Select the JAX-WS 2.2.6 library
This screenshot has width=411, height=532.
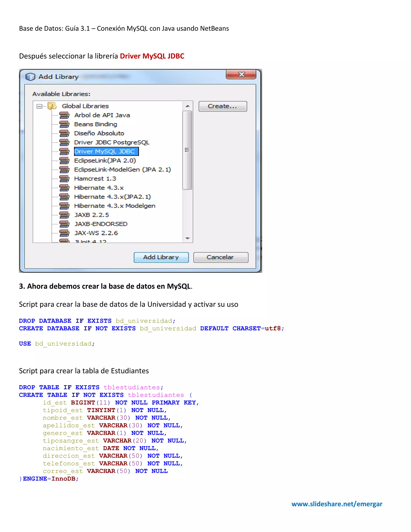(96, 233)
